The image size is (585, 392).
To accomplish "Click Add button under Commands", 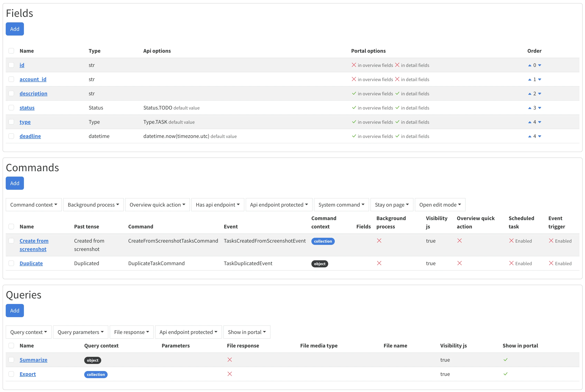I will (x=15, y=183).
